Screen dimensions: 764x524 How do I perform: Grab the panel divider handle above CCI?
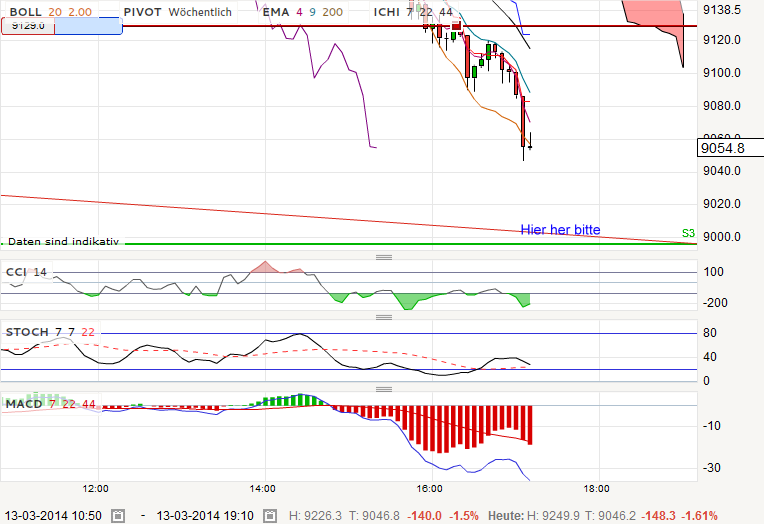384,257
